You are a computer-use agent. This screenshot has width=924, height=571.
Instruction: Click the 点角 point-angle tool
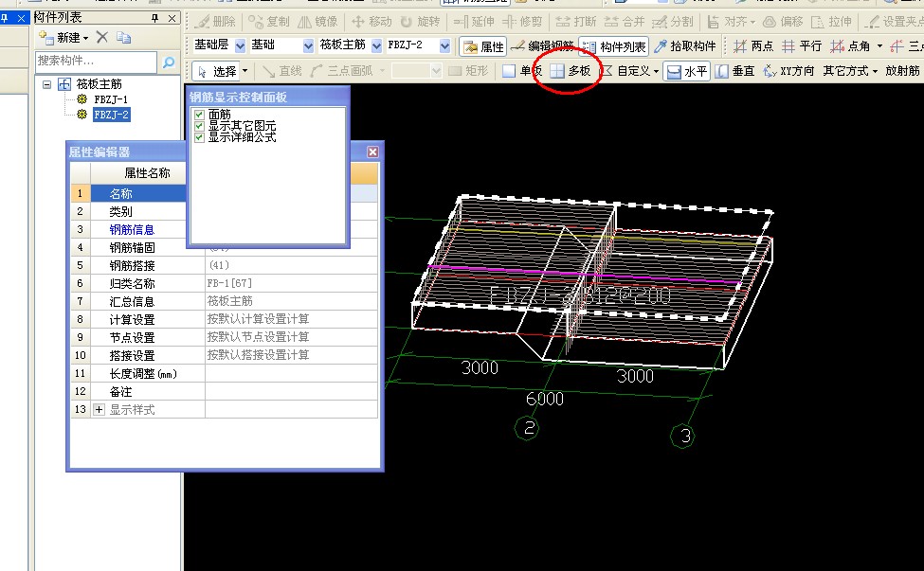(850, 45)
